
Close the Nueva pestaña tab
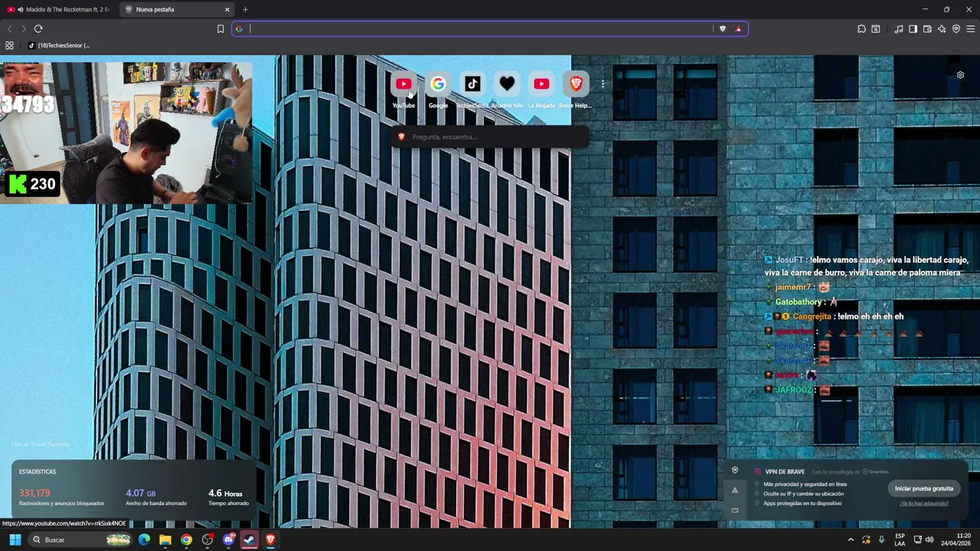(x=227, y=10)
